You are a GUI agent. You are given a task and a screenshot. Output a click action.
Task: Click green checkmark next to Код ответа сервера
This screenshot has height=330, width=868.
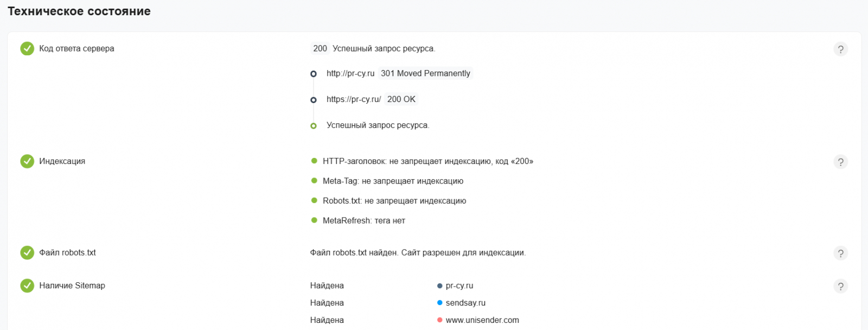[27, 49]
